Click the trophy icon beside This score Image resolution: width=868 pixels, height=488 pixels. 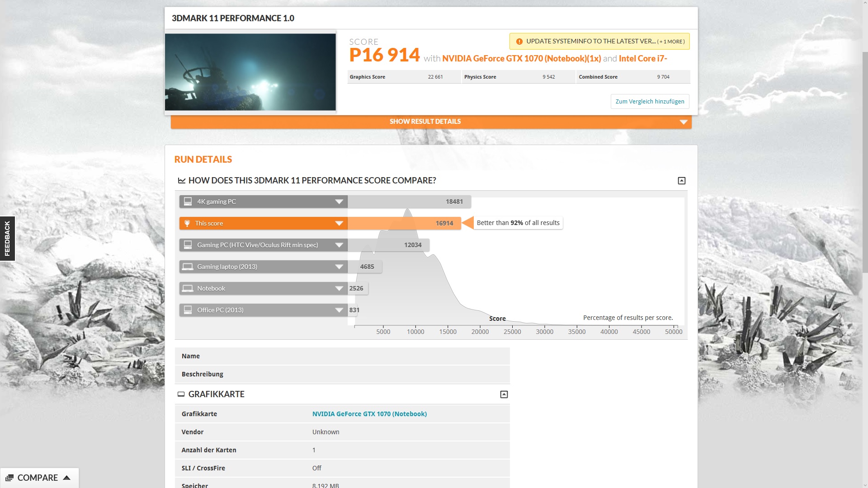coord(187,223)
